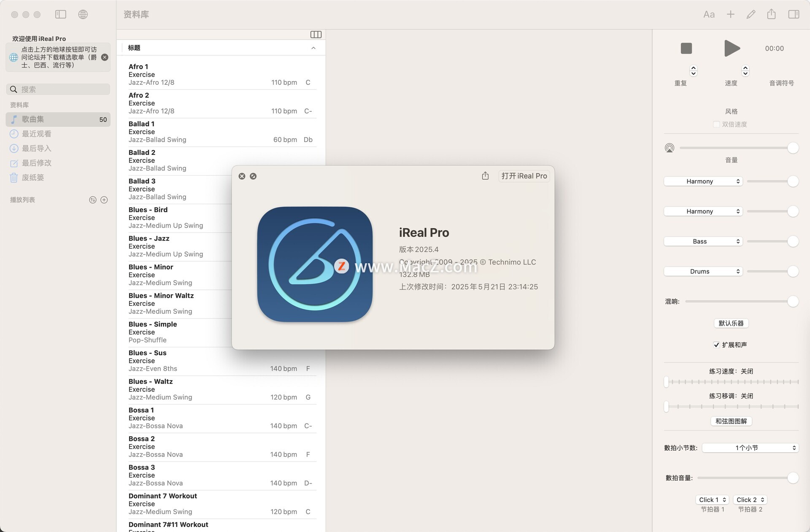810x532 pixels.
Task: Adjust the 数拍音量 slider
Action: coord(748,478)
